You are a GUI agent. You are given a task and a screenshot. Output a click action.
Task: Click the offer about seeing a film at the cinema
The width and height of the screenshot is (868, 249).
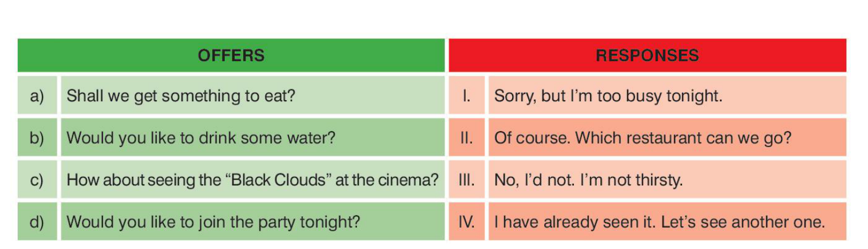[x=252, y=180]
